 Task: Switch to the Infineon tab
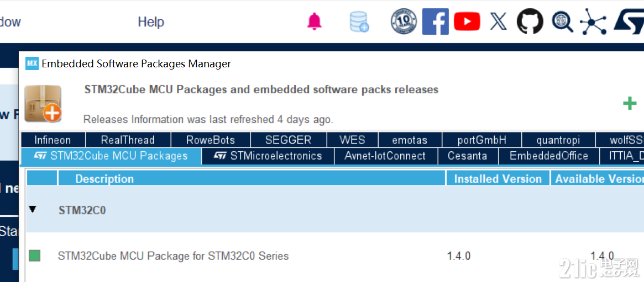(x=53, y=140)
